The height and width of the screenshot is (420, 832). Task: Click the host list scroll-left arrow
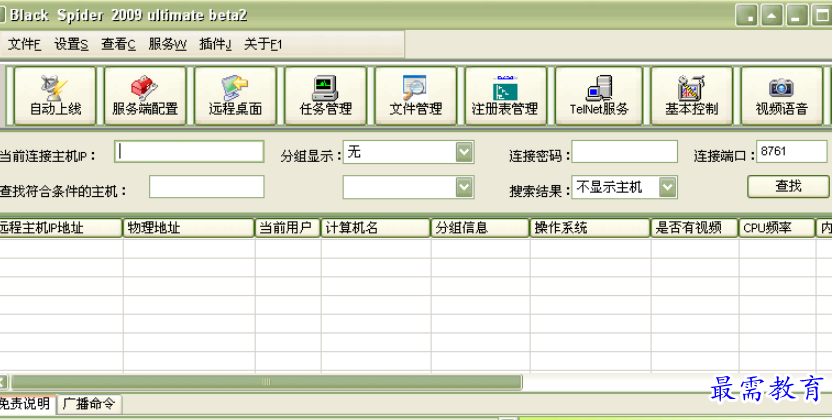point(4,382)
